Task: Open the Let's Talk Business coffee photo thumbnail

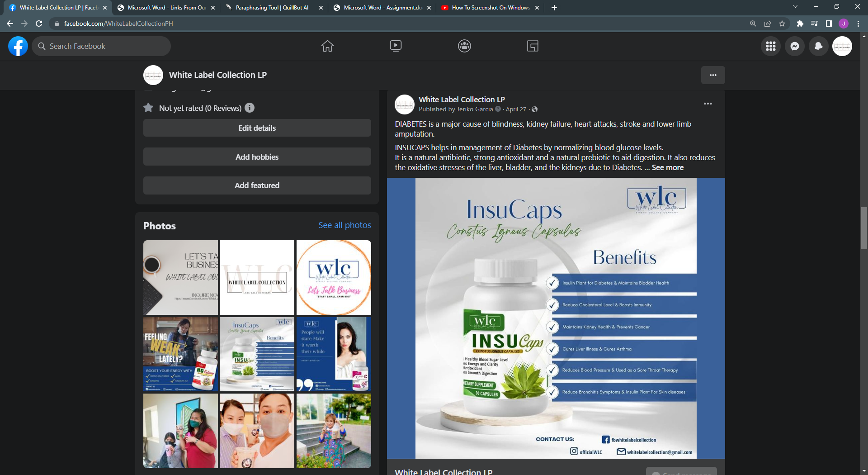Action: point(180,277)
